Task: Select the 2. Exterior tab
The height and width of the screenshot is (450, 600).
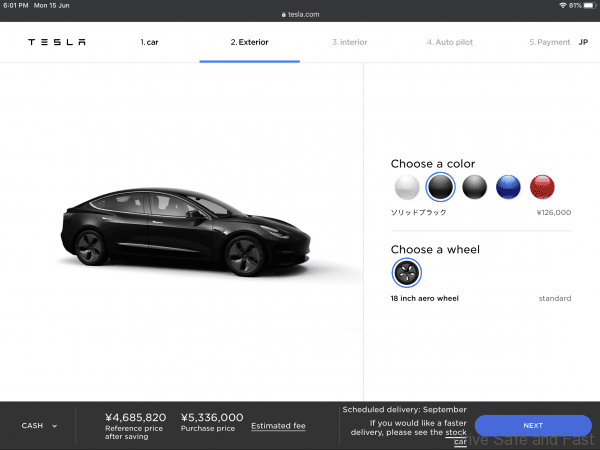Action: coord(249,42)
